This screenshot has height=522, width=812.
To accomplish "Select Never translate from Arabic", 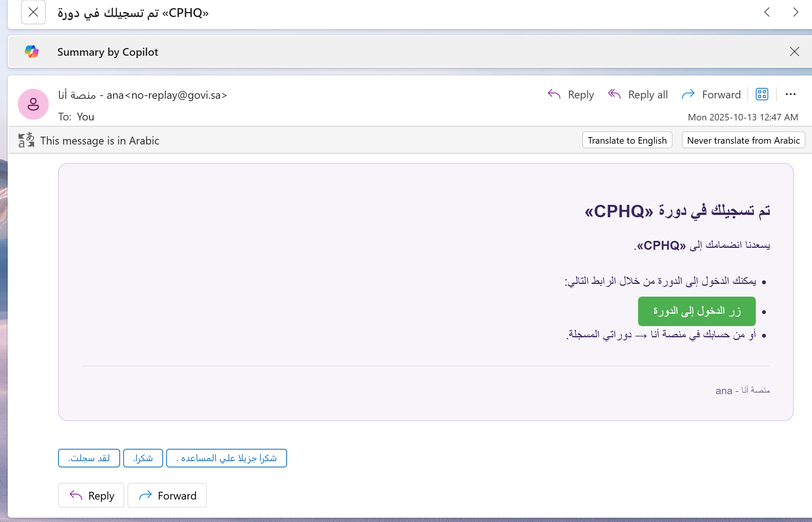I will click(743, 140).
